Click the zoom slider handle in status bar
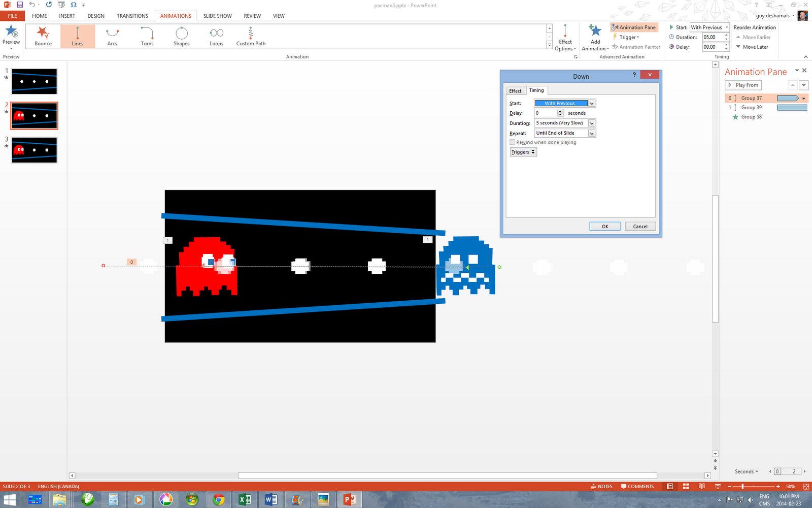This screenshot has width=812, height=508. pyautogui.click(x=742, y=486)
